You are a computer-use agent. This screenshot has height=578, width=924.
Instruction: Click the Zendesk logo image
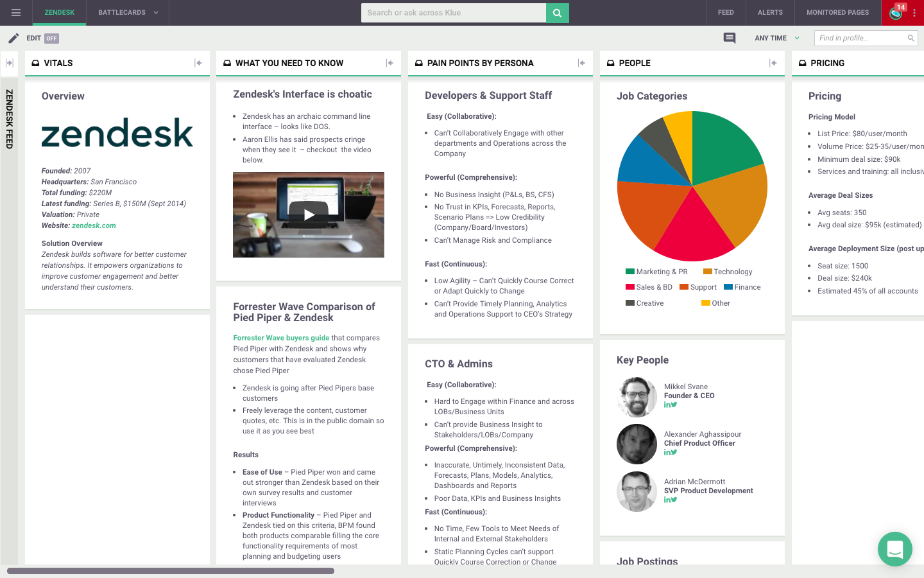pos(117,132)
